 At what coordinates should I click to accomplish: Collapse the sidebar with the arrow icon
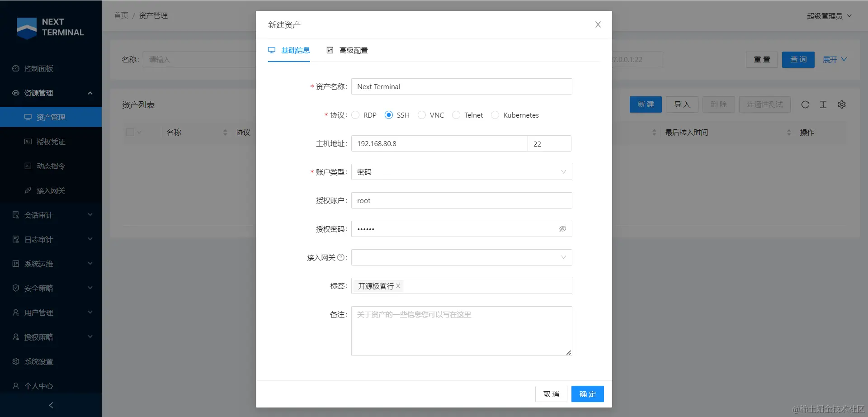[51, 405]
